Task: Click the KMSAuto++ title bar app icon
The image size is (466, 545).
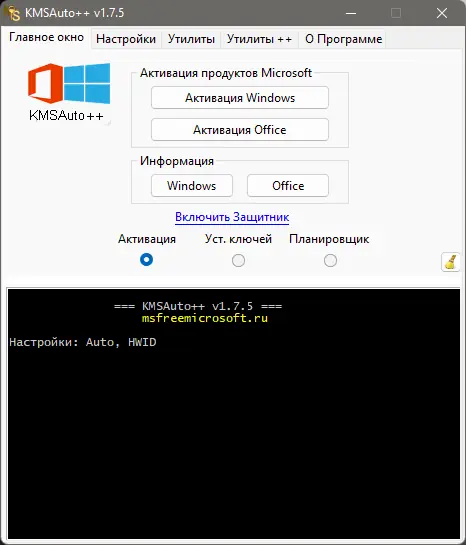Action: [13, 13]
